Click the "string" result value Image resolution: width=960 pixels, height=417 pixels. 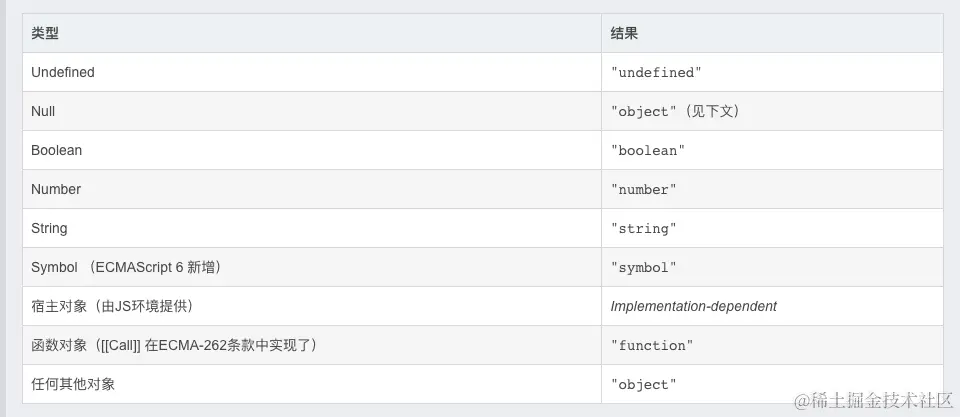click(644, 229)
